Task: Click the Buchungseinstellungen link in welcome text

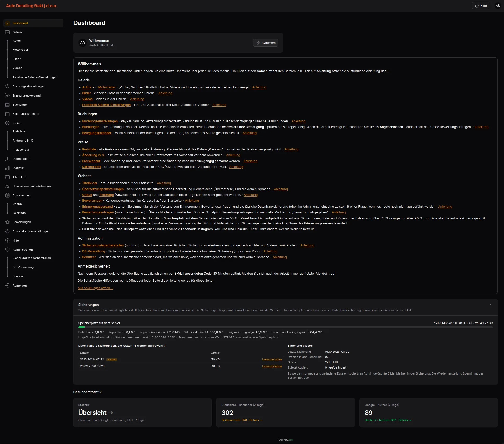Action: click(100, 121)
